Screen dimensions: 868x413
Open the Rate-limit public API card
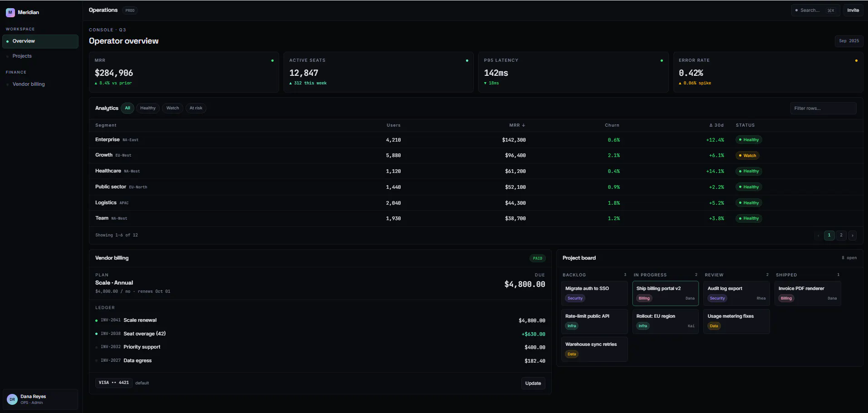click(594, 321)
